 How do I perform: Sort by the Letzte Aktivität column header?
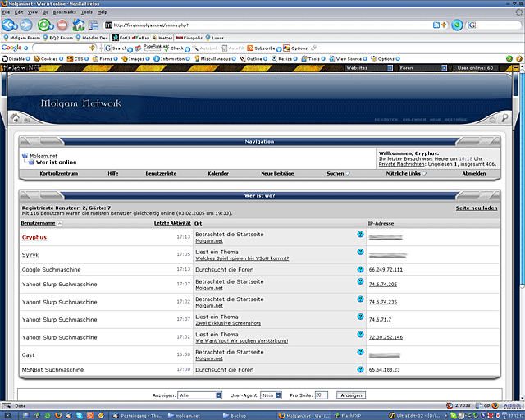[x=171, y=223]
